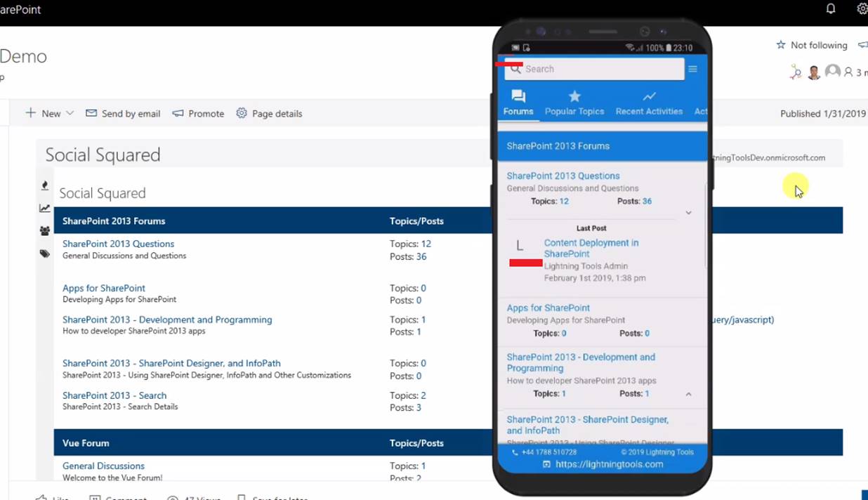Click the Published 1/31/2019 text
This screenshot has width=868, height=500.
[823, 113]
